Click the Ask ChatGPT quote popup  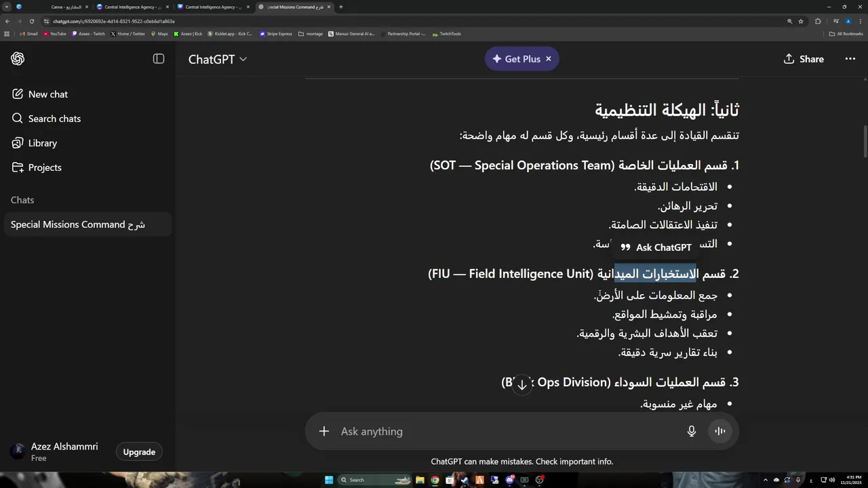(x=656, y=247)
